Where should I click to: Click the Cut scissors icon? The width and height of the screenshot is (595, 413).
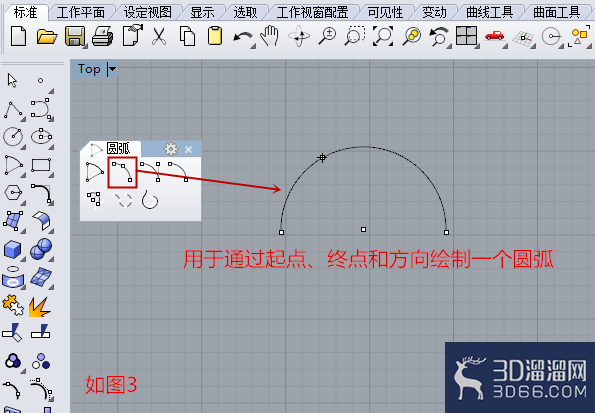point(159,37)
